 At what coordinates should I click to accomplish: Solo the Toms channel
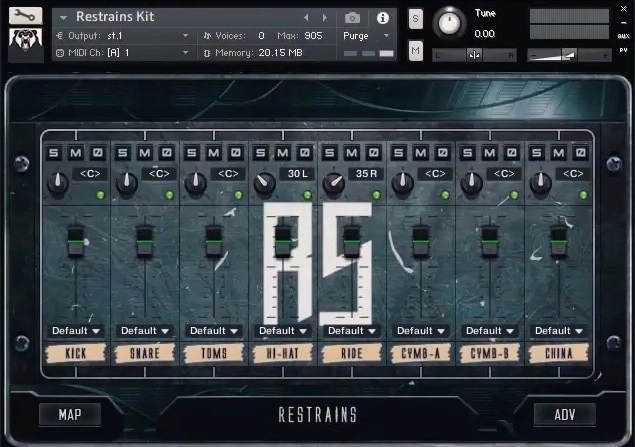click(x=192, y=153)
